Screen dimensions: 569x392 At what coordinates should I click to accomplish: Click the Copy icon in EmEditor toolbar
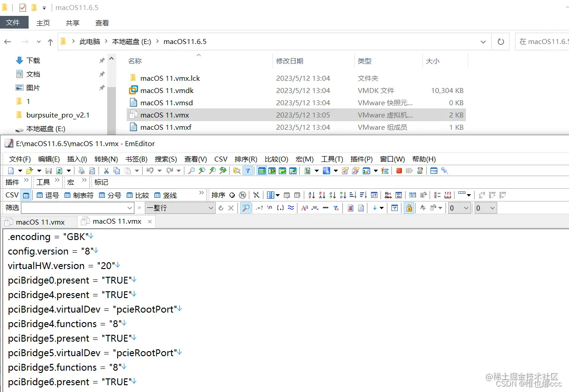(117, 171)
